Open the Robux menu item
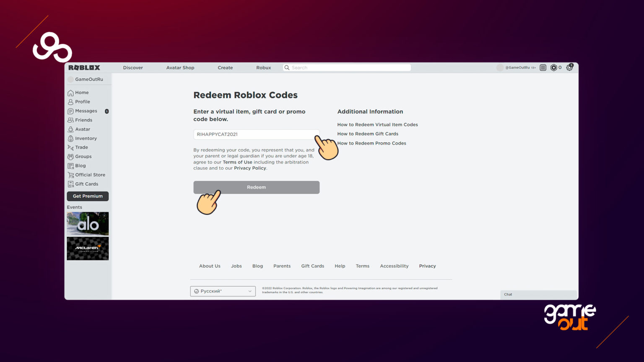 coord(264,67)
